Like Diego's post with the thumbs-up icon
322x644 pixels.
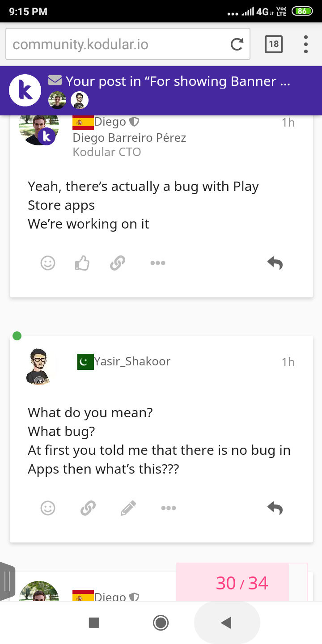point(82,263)
